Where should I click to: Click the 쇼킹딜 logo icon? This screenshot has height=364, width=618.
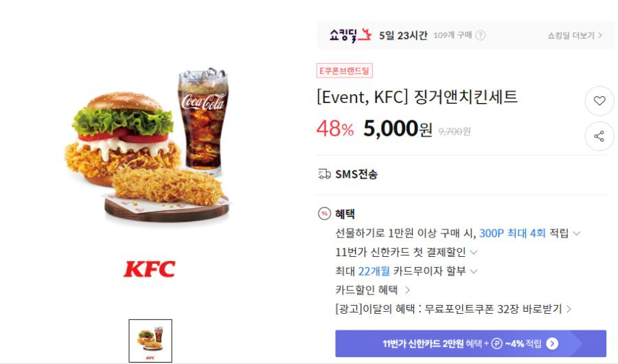pos(350,35)
